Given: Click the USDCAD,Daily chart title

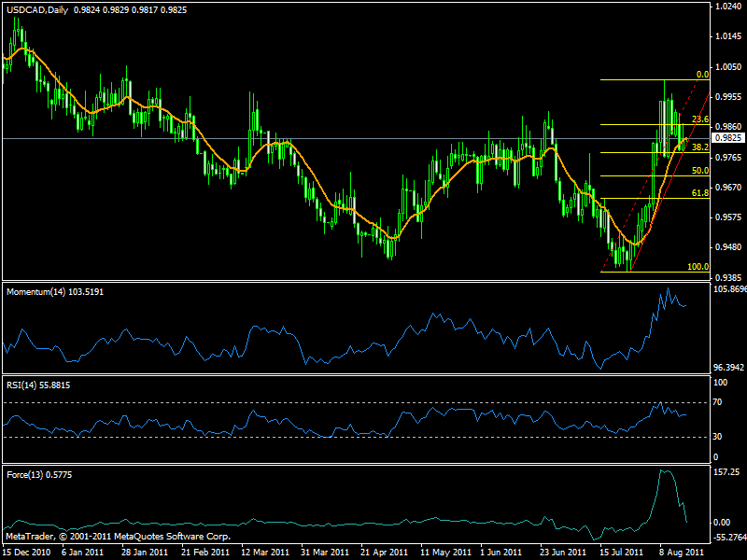Looking at the screenshot, I should click(x=37, y=10).
